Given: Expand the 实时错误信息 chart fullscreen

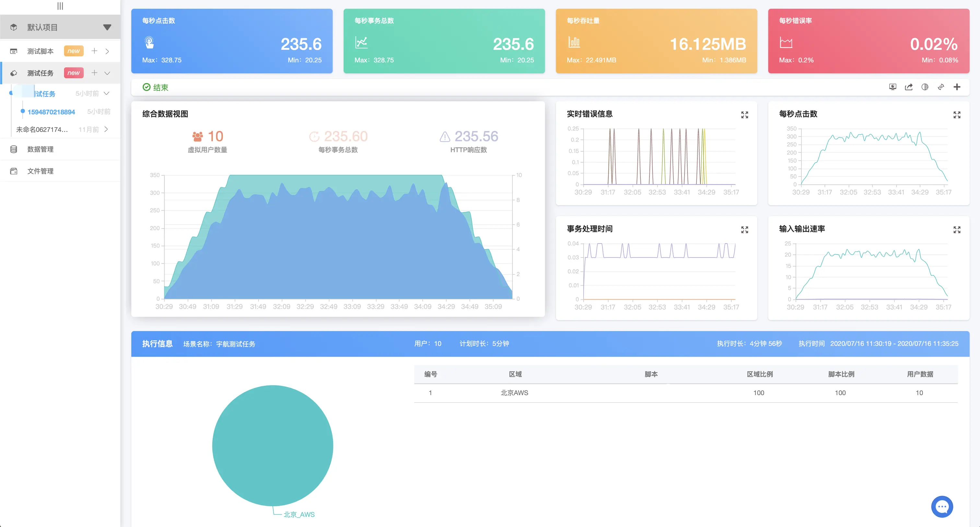Looking at the screenshot, I should pyautogui.click(x=744, y=115).
